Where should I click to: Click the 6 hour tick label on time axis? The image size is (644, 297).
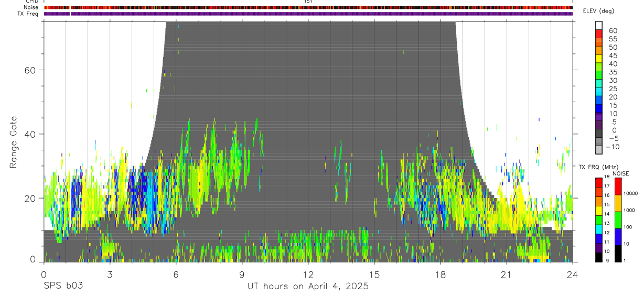tap(176, 274)
